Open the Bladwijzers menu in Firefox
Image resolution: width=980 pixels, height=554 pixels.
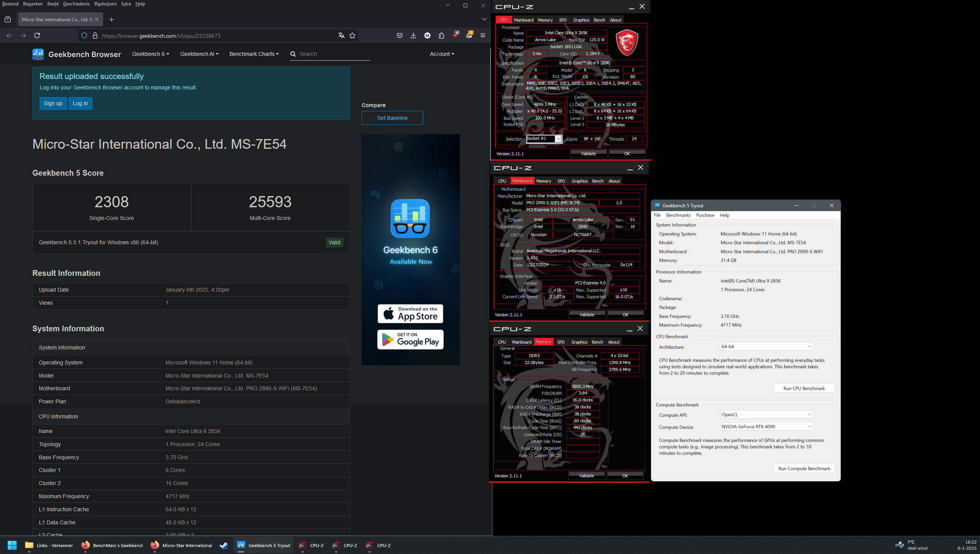click(x=105, y=4)
